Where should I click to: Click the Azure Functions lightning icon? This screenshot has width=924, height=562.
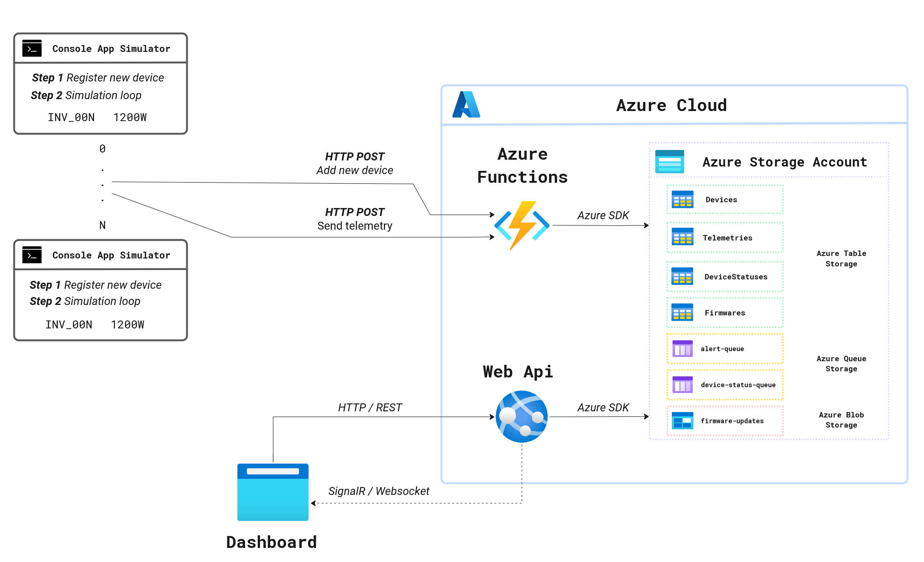522,225
